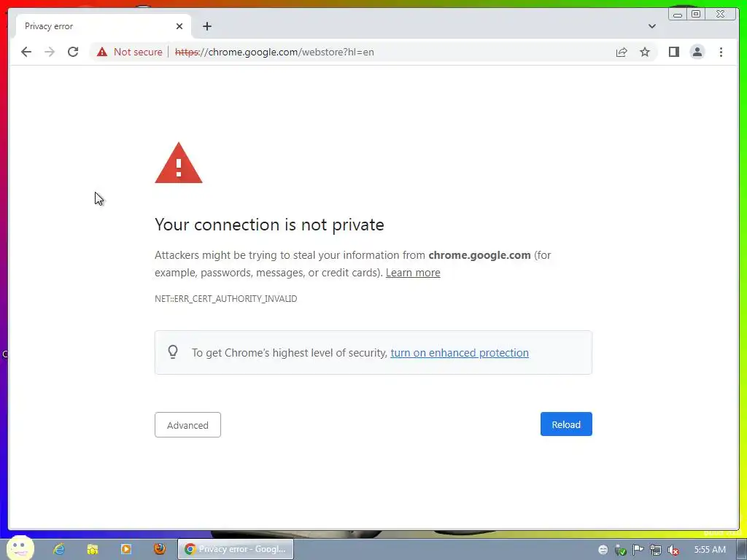Screen dimensions: 747x560
Task: Open Action Center flag tray icon
Action: pyautogui.click(x=638, y=550)
